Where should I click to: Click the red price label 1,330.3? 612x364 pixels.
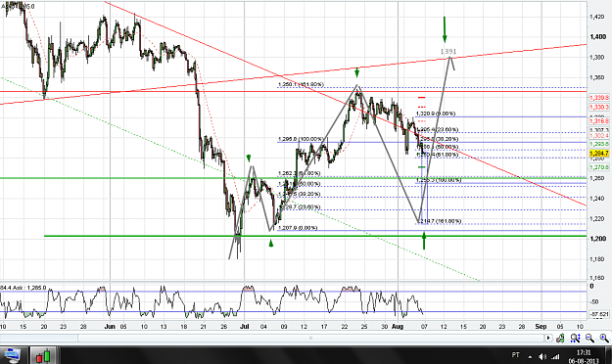click(599, 107)
